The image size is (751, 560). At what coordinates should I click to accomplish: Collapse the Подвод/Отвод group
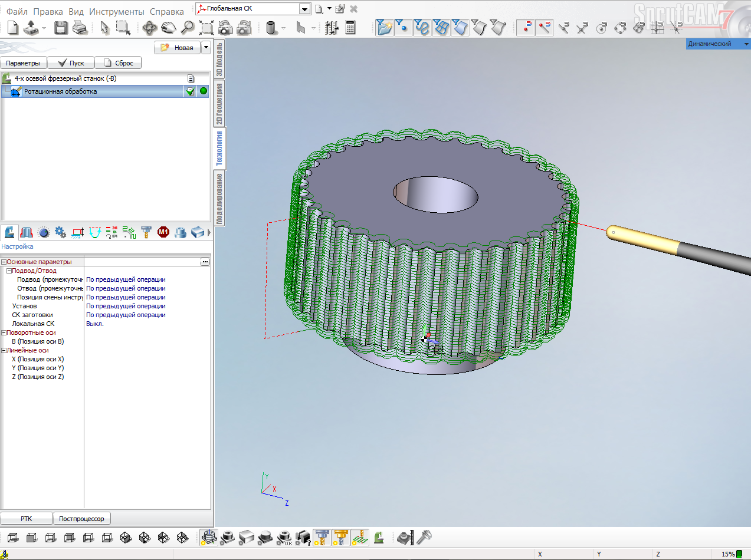click(9, 271)
